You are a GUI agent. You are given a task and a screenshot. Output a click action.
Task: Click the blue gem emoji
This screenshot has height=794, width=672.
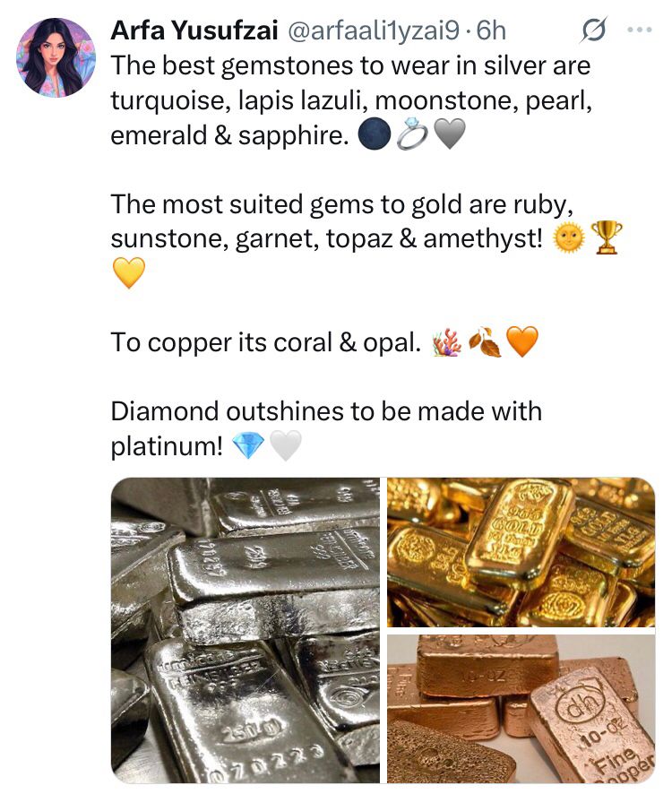pos(248,445)
